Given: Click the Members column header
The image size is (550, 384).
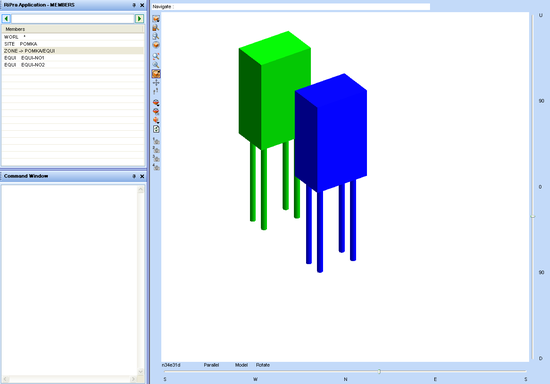Looking at the screenshot, I should click(73, 29).
